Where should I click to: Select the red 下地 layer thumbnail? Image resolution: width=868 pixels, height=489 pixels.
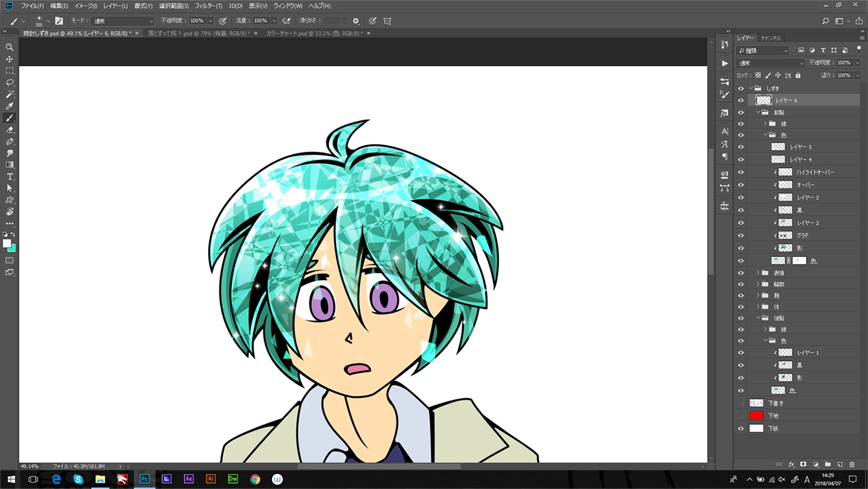coord(756,415)
